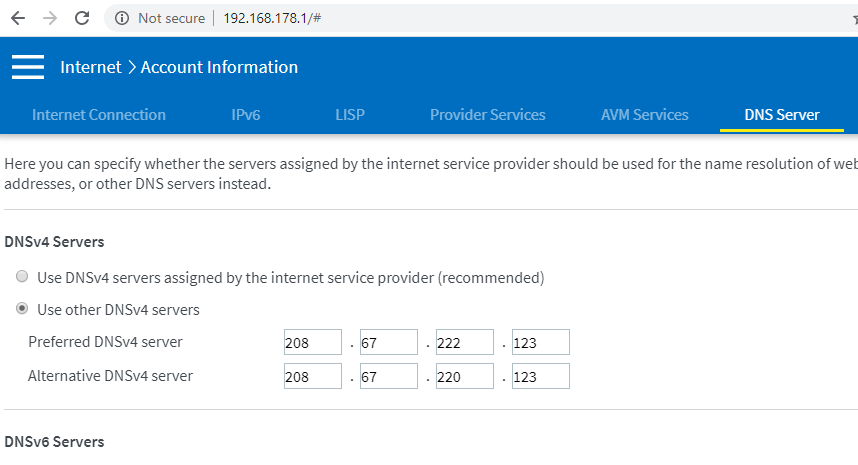Select ISP-assigned DNSv4 servers option
This screenshot has height=465, width=858.
tap(22, 277)
